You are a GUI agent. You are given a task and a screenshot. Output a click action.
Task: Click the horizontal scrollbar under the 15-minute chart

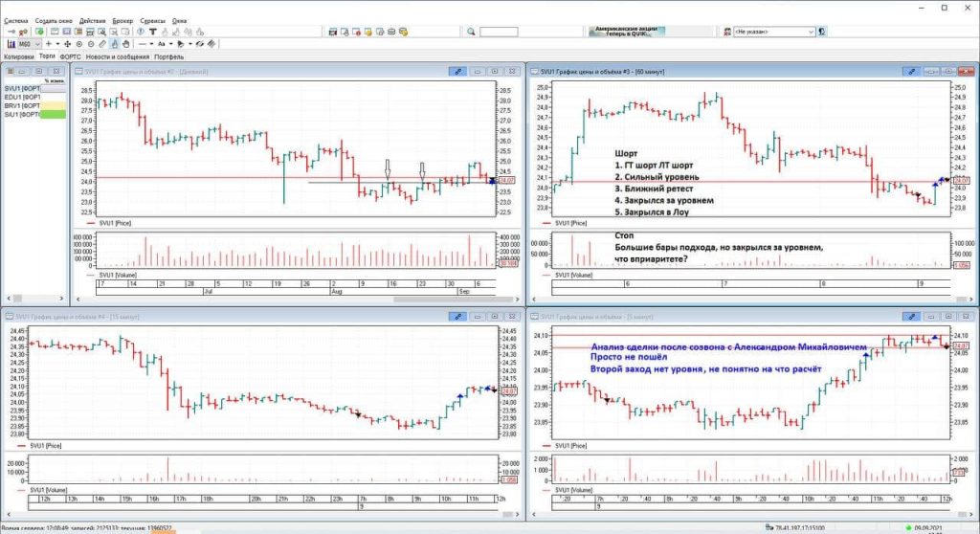coord(262,514)
